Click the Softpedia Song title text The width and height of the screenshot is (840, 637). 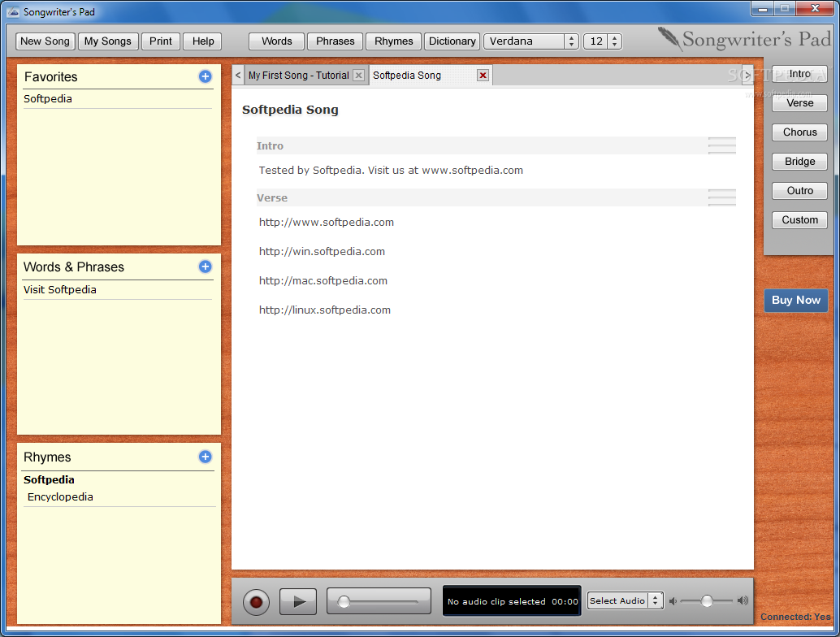290,110
